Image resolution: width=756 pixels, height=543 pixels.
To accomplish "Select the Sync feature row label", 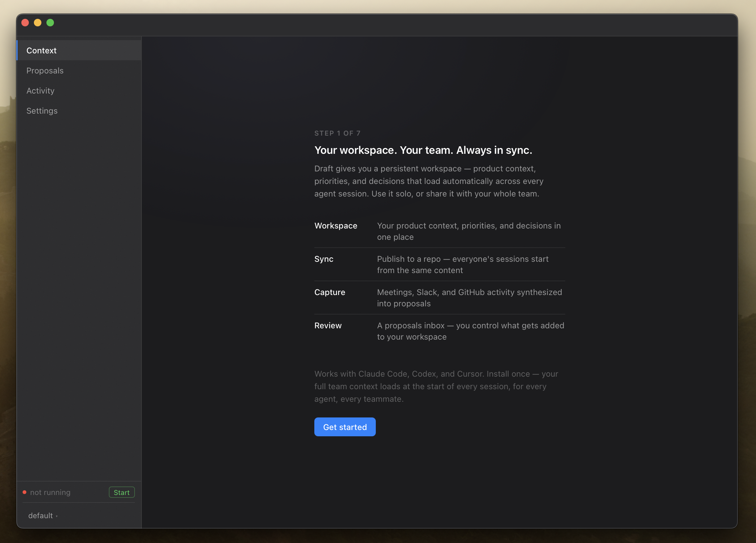I will click(x=324, y=259).
